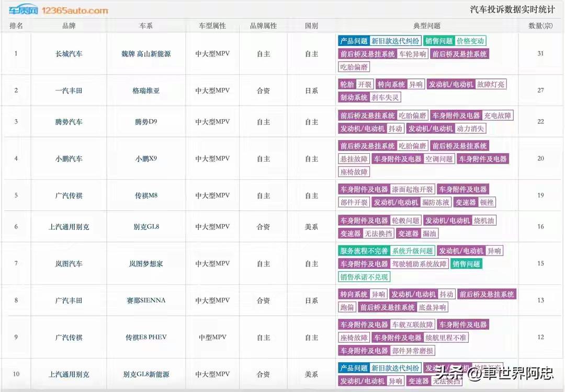
Task: Select the 车载互联故障 tag
Action: coord(413,325)
